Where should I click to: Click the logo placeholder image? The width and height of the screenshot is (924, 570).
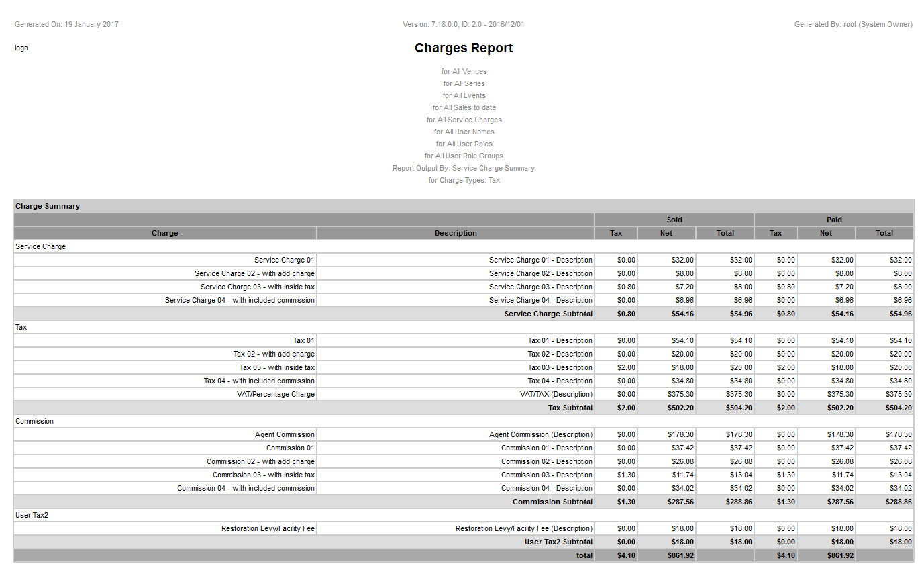tap(21, 48)
